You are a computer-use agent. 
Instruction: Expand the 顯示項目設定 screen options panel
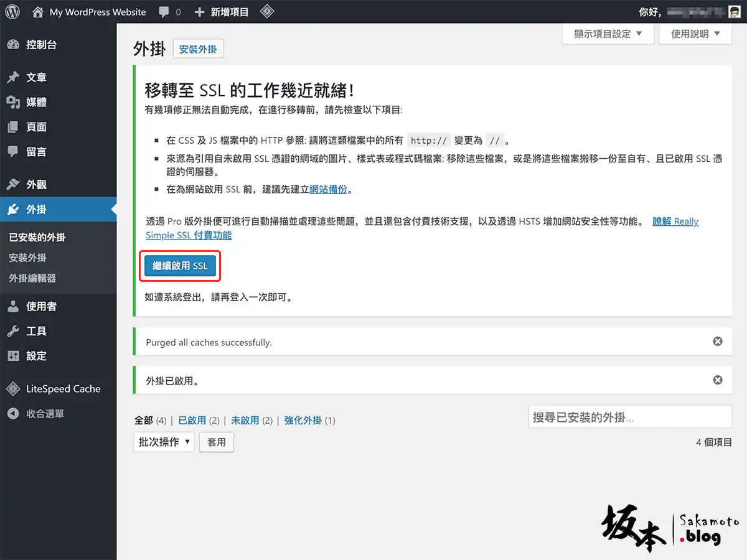(x=609, y=34)
